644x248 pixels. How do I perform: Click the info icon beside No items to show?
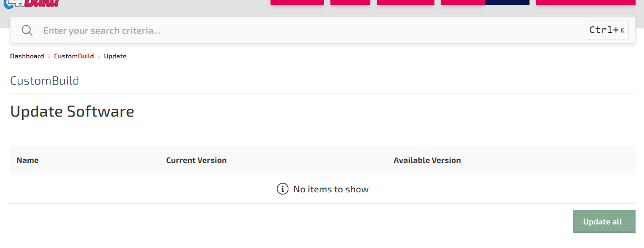283,189
